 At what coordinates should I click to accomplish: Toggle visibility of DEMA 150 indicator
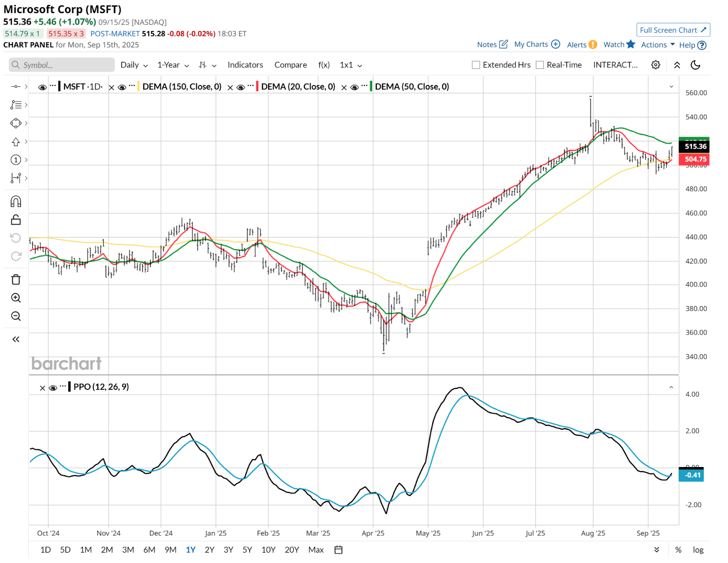tap(122, 87)
